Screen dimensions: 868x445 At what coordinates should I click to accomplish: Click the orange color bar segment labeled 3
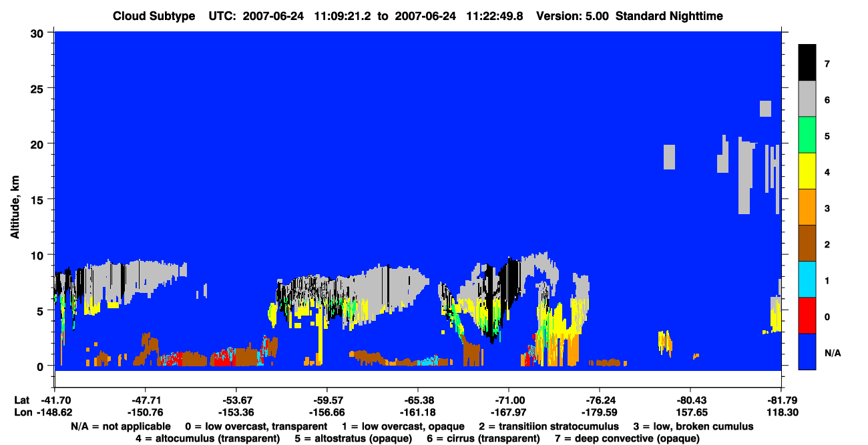click(x=807, y=207)
